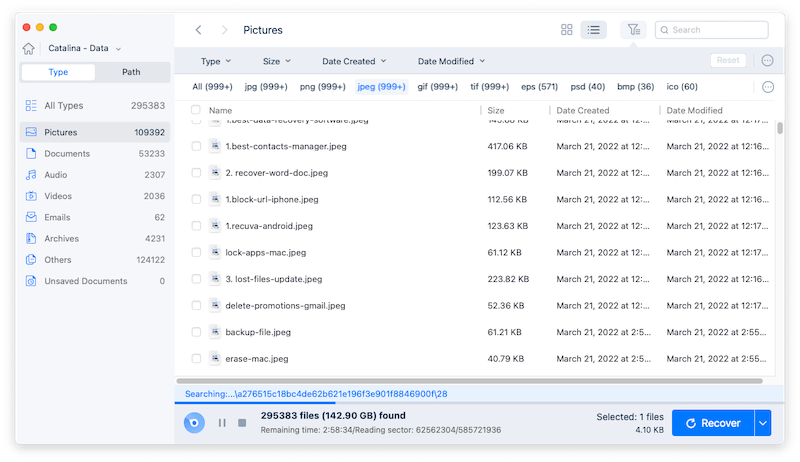The image size is (800, 462).
Task: Select the ico (60) filter tab
Action: (x=682, y=87)
